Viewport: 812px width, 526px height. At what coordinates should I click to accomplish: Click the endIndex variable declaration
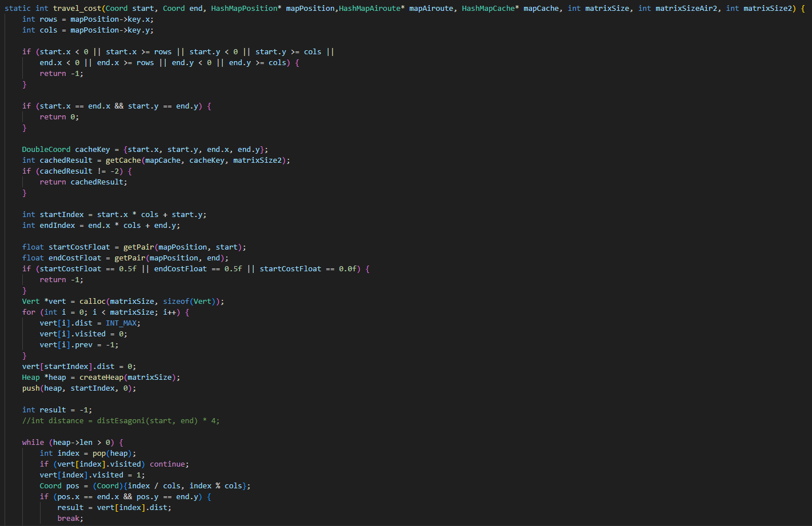[57, 226]
